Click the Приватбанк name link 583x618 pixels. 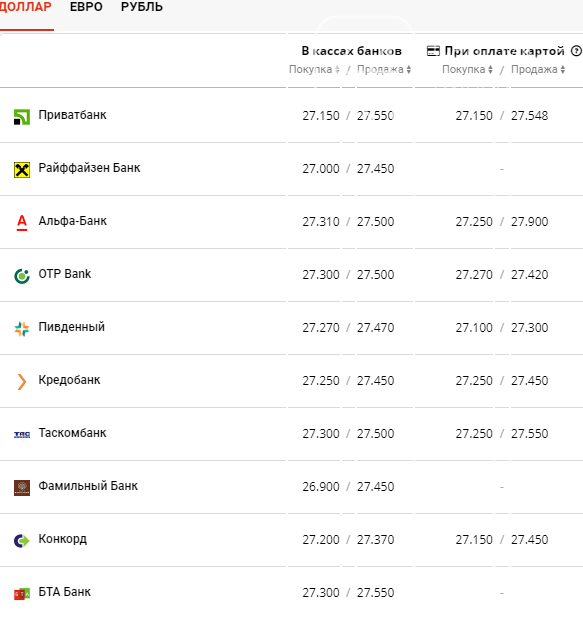click(72, 115)
